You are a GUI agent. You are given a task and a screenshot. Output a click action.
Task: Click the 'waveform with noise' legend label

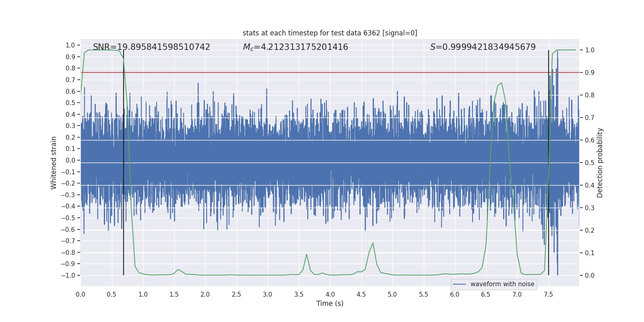tap(502, 284)
